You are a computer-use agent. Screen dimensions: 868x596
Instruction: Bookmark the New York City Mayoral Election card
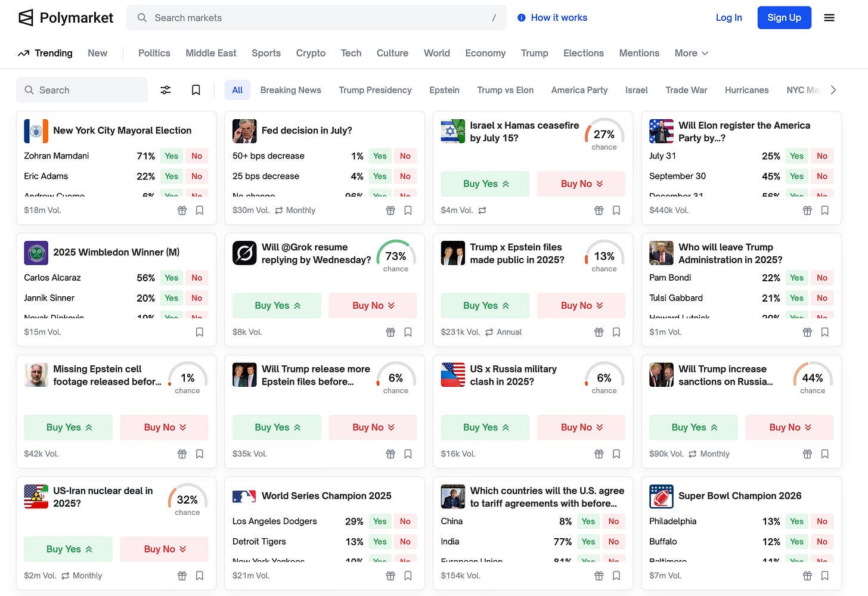point(200,210)
